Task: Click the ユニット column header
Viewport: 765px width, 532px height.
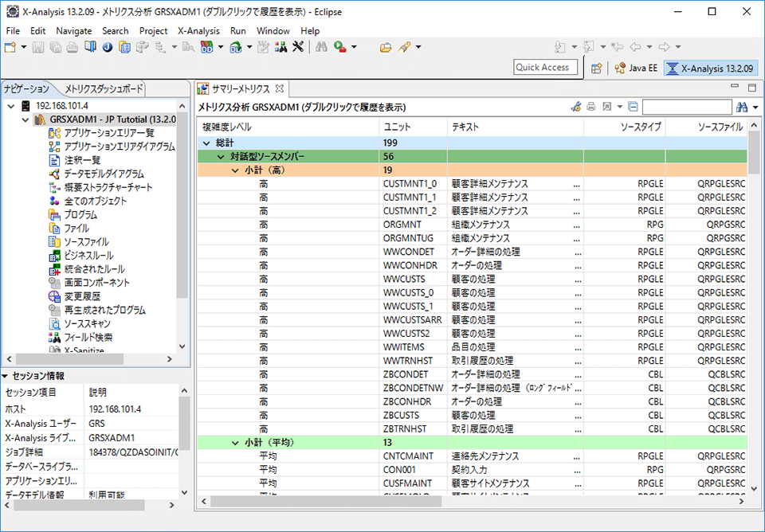Action: [x=413, y=127]
